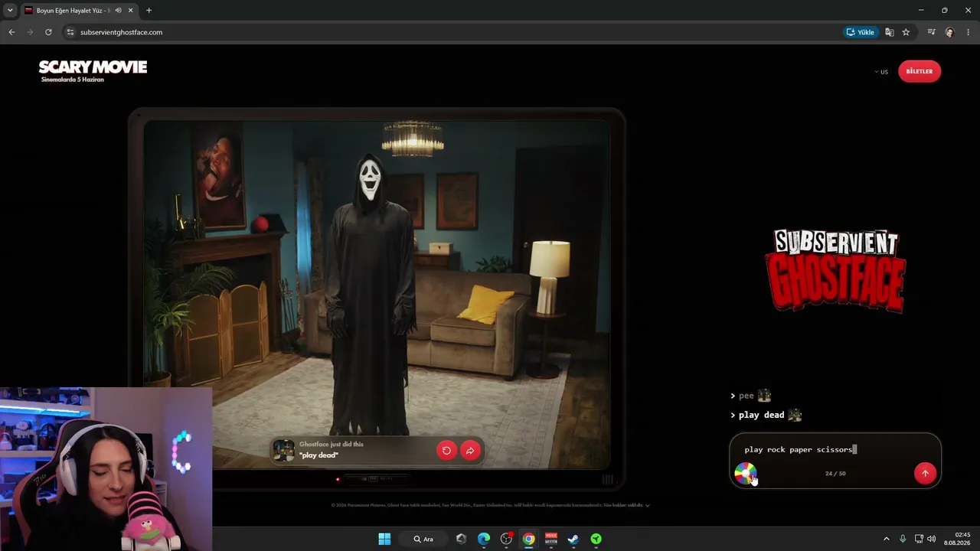Image resolution: width=980 pixels, height=551 pixels.
Task: Share the "play dead" clip
Action: 470,450
